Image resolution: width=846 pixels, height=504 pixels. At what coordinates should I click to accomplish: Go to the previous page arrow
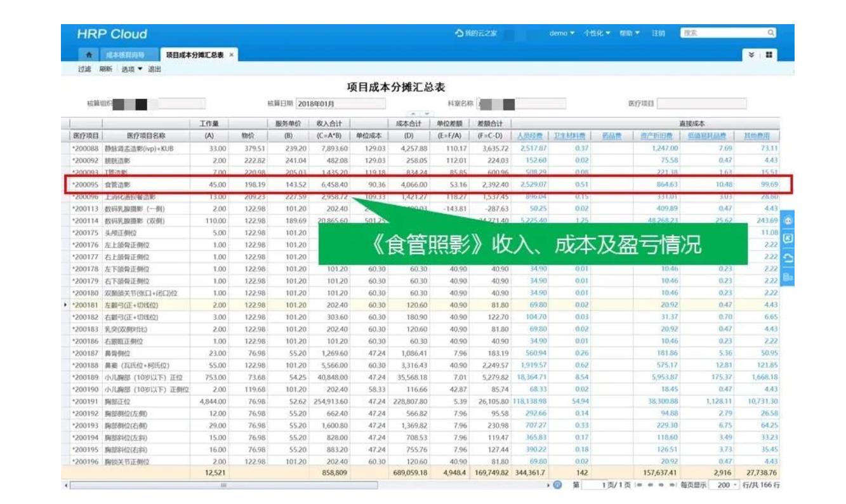coord(650,485)
